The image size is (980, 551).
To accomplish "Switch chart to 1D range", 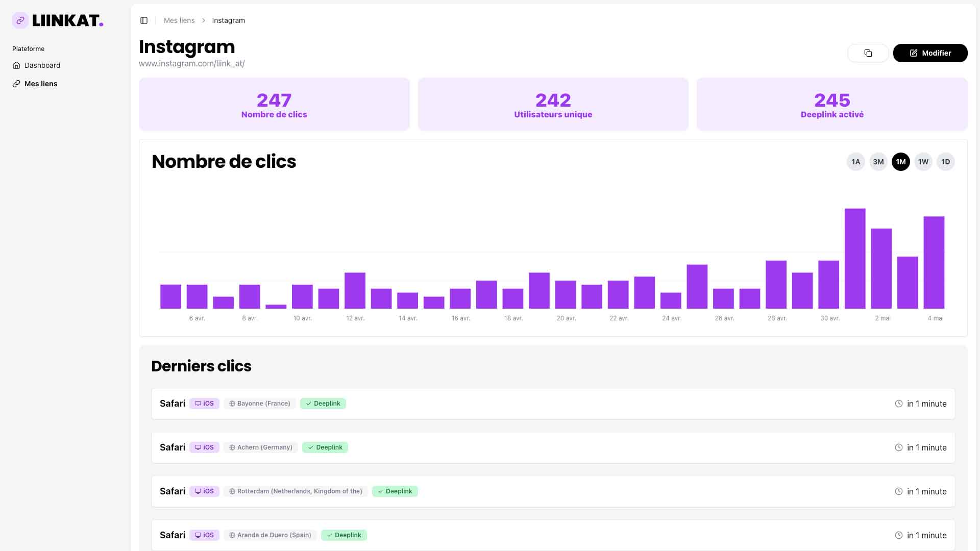I will pyautogui.click(x=945, y=162).
